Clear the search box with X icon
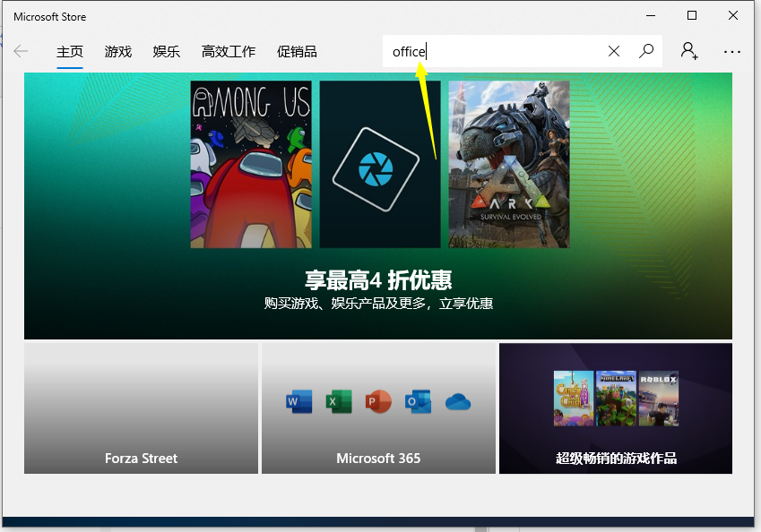761x532 pixels. (x=614, y=51)
